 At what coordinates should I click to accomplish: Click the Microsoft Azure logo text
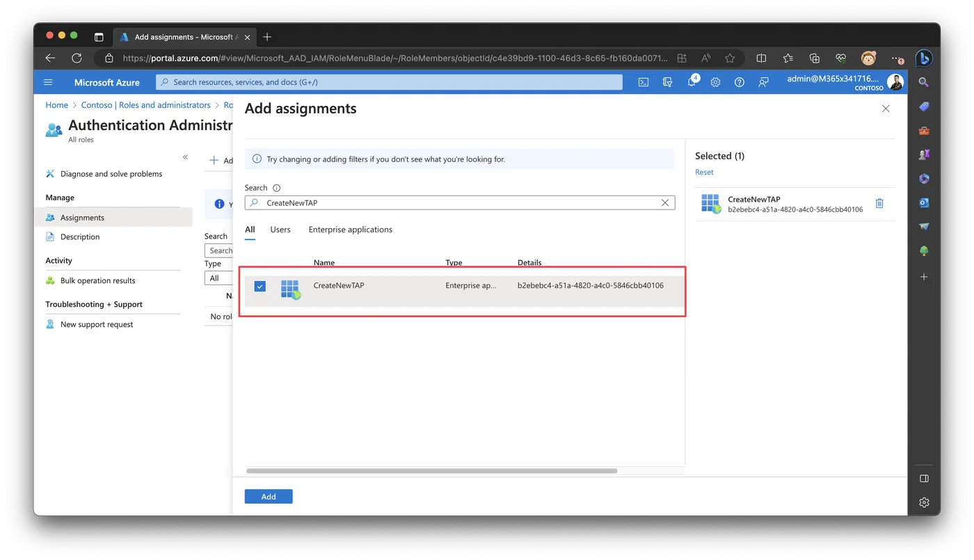[x=107, y=82]
